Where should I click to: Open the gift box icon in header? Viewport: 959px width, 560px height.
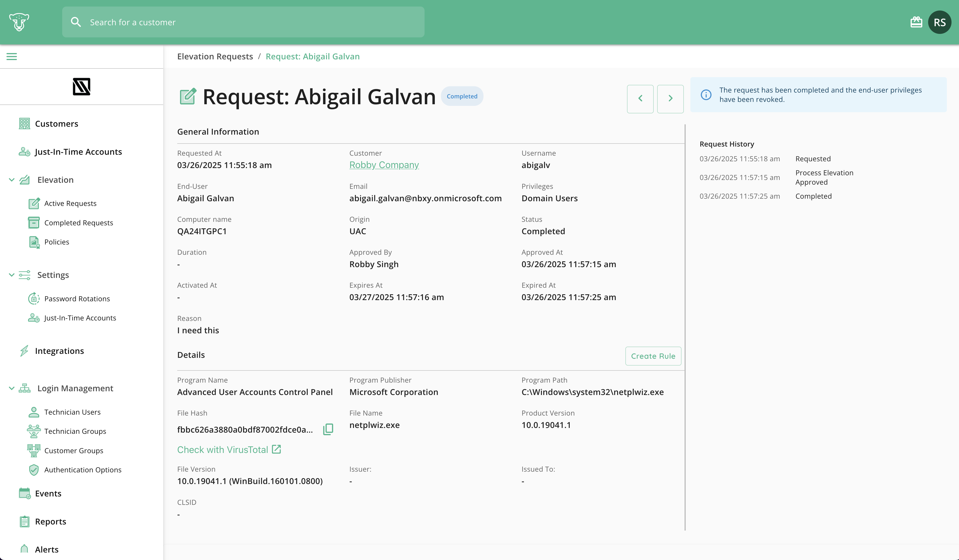916,22
